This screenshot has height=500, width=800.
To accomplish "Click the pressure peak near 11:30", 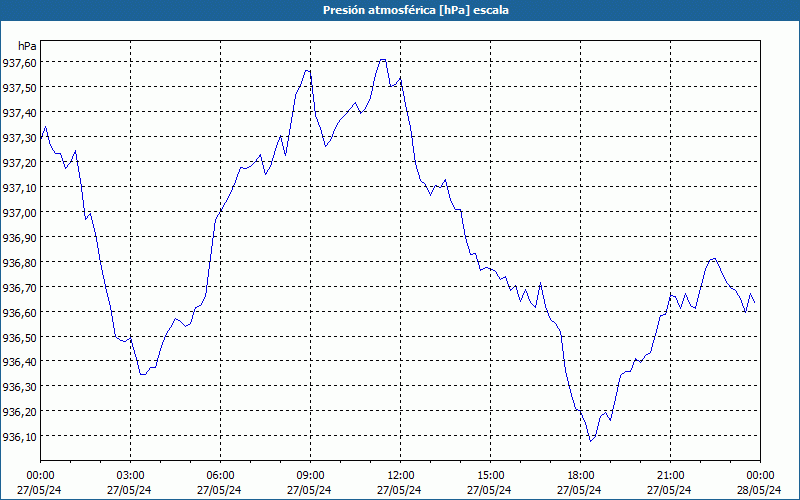I will tap(383, 60).
